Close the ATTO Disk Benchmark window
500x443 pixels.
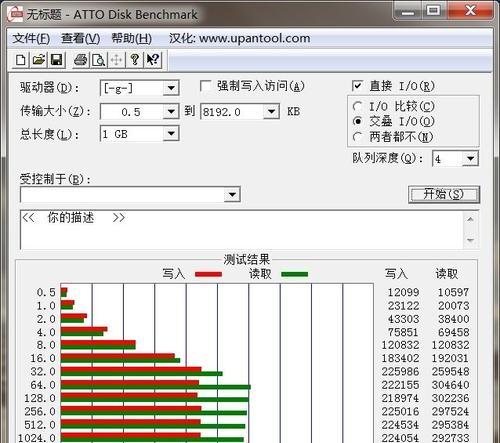(470, 11)
